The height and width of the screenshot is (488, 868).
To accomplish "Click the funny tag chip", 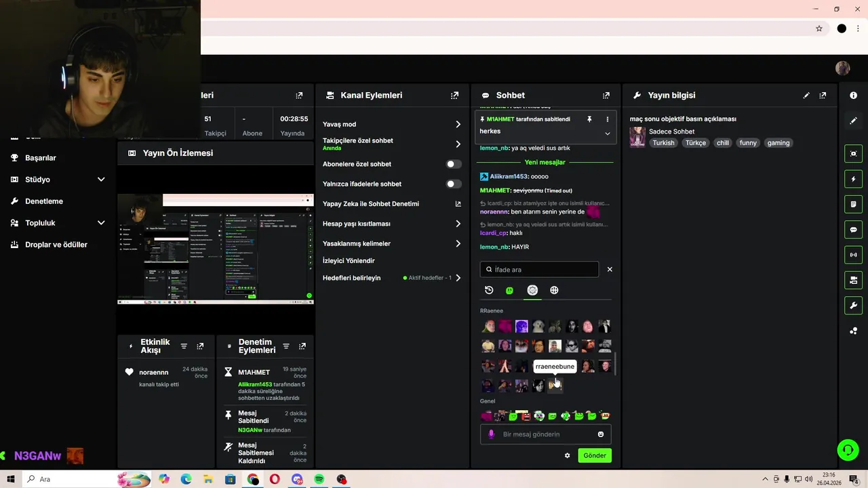I will (x=748, y=143).
